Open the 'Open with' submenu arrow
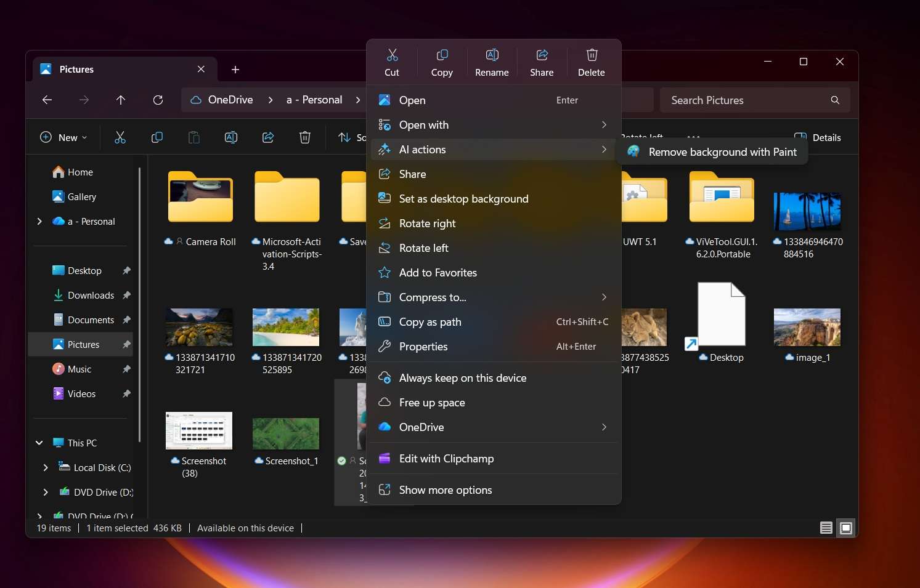The image size is (920, 588). pyautogui.click(x=603, y=125)
